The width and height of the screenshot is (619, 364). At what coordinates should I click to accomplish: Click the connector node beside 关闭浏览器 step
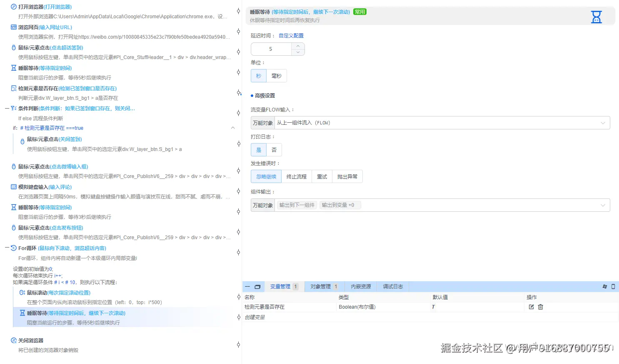(238, 345)
